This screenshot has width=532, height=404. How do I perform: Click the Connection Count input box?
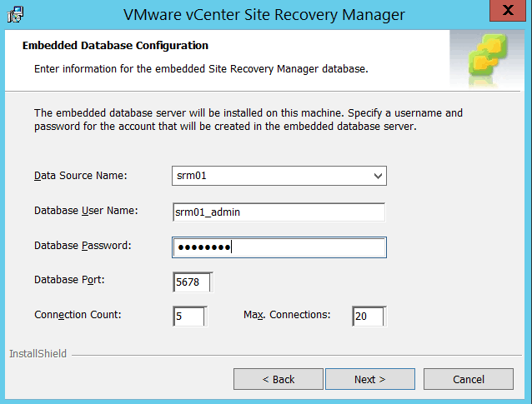pyautogui.click(x=188, y=317)
